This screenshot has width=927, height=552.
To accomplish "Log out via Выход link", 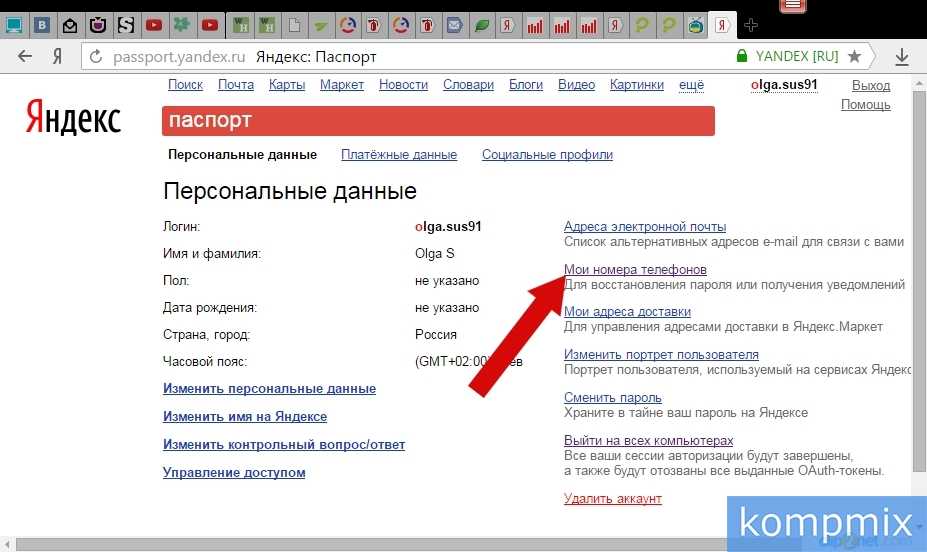I will (871, 86).
